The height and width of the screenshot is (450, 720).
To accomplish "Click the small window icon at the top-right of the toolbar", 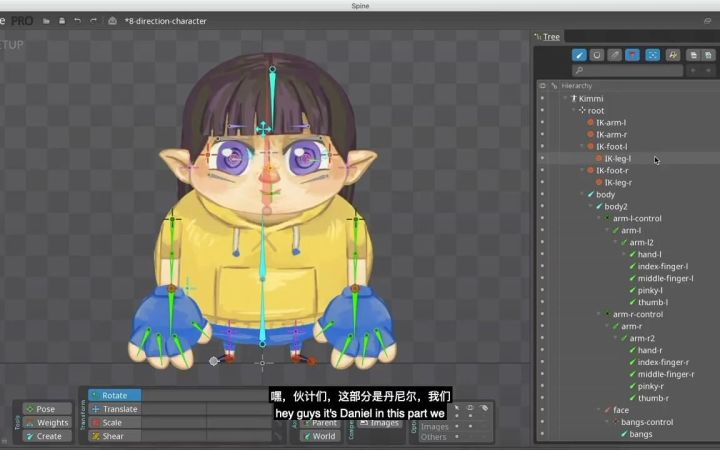I will pos(708,21).
